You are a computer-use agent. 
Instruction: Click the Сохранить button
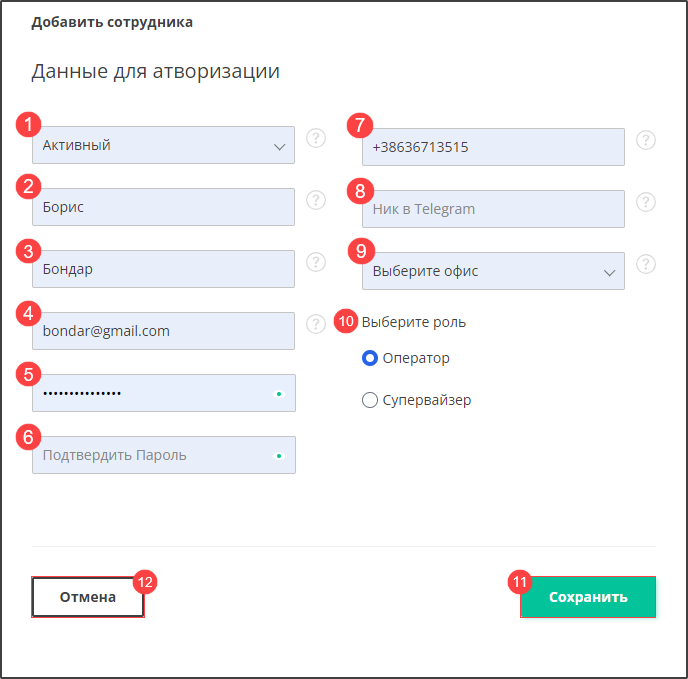[588, 597]
